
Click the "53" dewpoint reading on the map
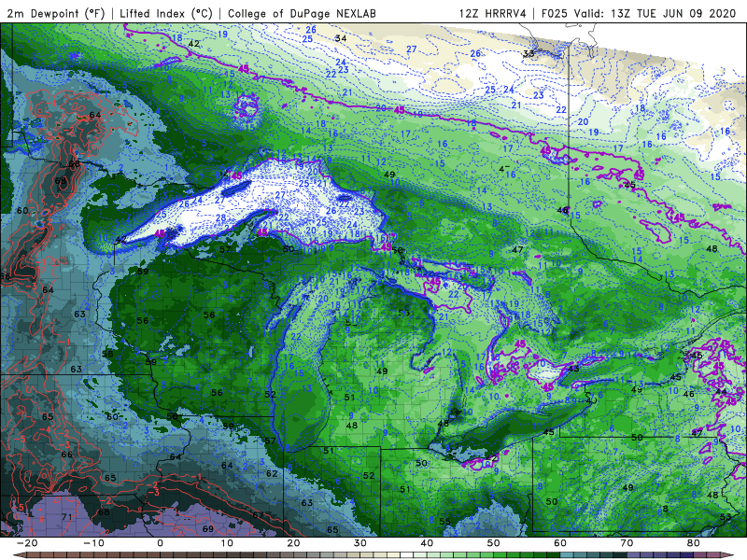[726, 517]
